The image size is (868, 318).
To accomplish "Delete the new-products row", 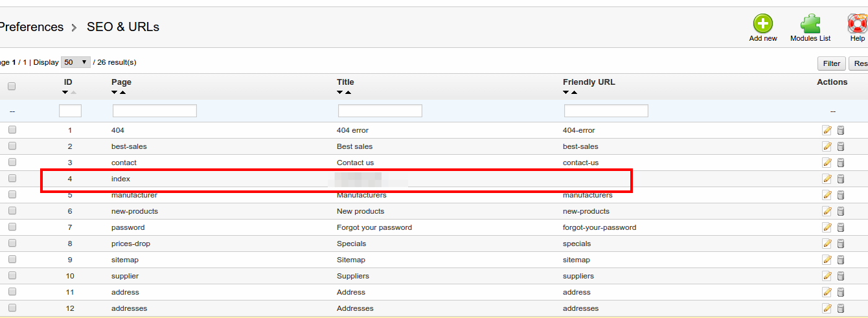I will [841, 211].
